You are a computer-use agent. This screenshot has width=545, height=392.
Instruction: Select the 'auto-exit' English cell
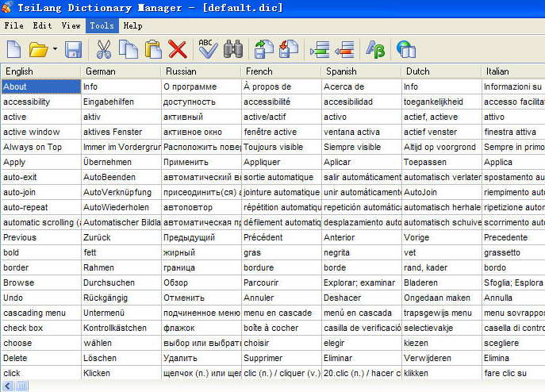(41, 177)
